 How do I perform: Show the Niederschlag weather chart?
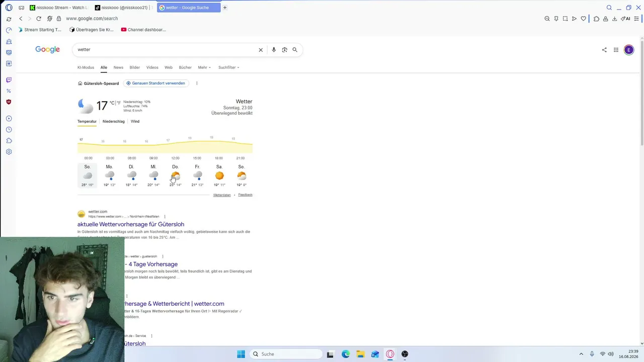pyautogui.click(x=114, y=122)
